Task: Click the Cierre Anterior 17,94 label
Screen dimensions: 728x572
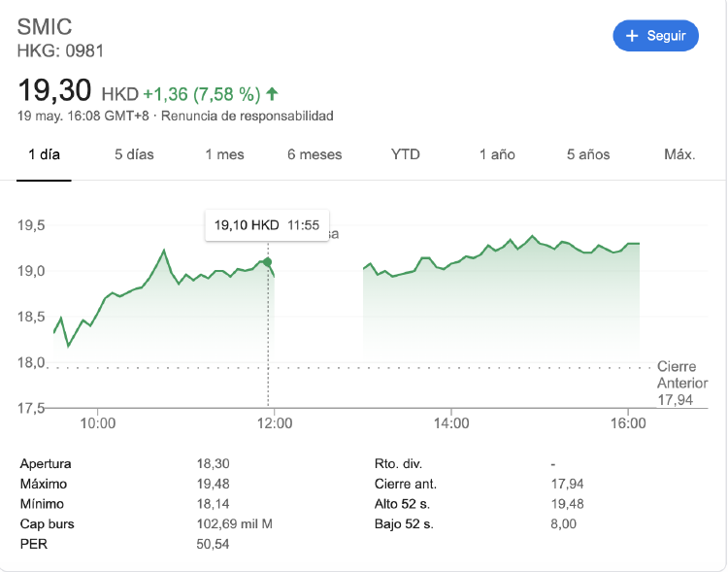Action: [x=681, y=383]
